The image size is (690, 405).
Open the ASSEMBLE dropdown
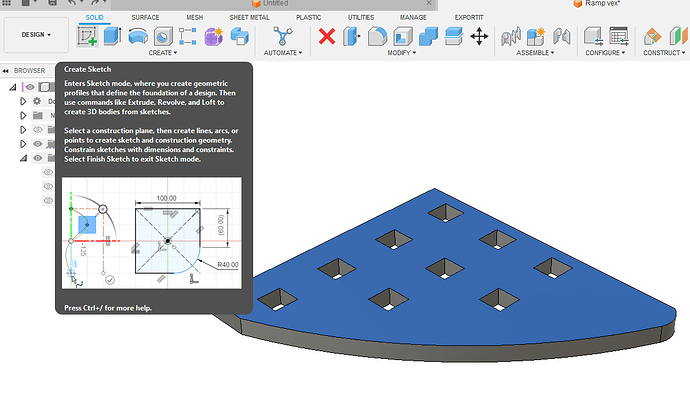(535, 53)
